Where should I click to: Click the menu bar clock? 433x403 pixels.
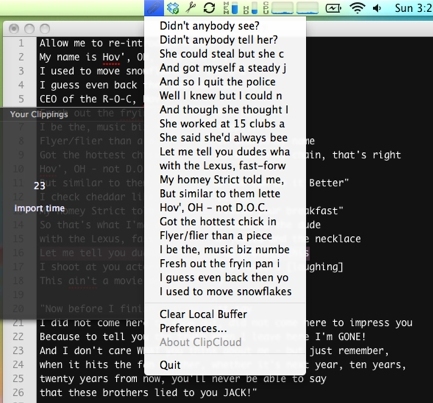pyautogui.click(x=413, y=8)
